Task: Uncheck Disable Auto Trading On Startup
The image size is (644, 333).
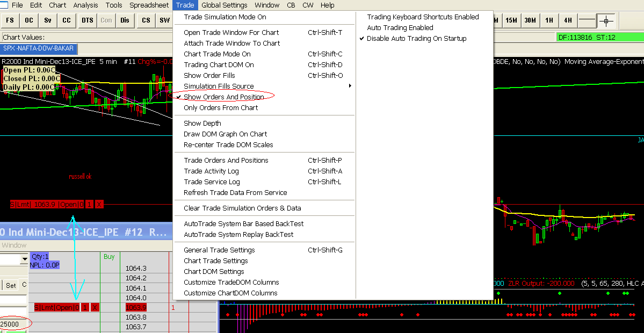Action: 425,38
